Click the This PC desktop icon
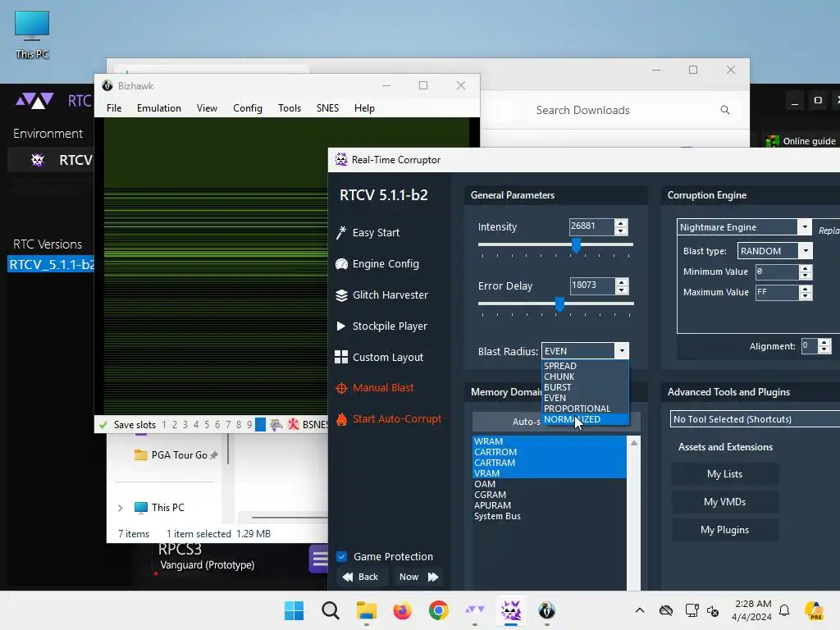Screen dimensions: 840x630 point(32,34)
